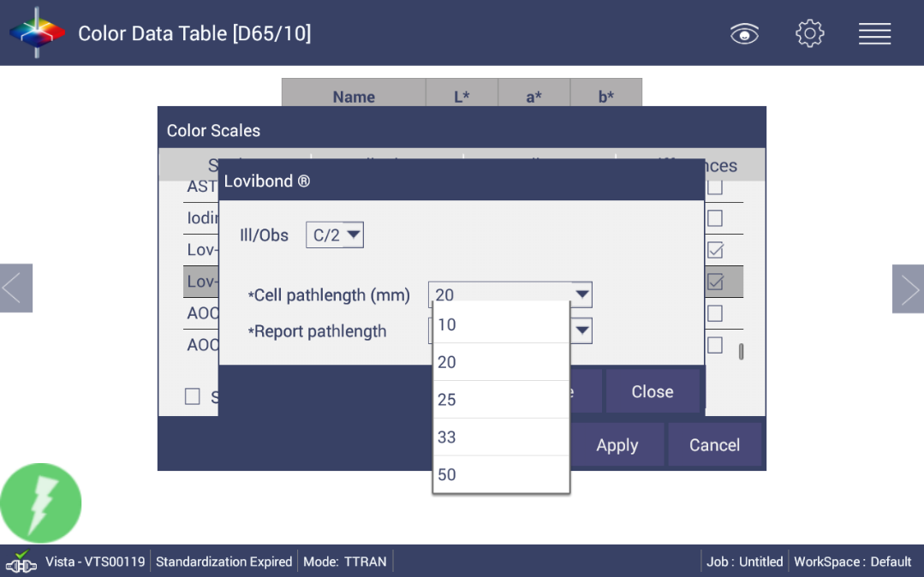Click the instrument connection status icon
The width and height of the screenshot is (924, 577).
click(x=21, y=562)
